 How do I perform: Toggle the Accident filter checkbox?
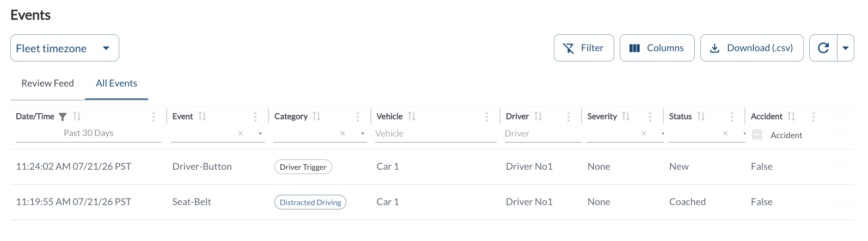coord(757,134)
